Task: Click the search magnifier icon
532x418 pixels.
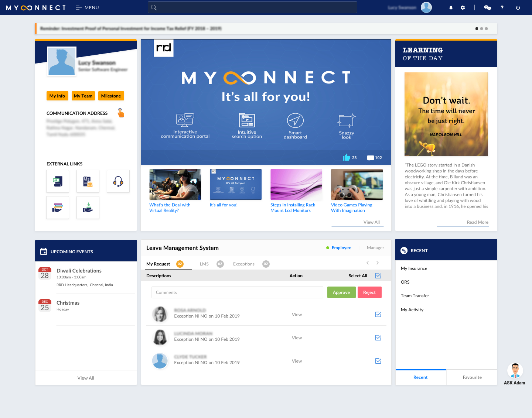Action: (x=154, y=7)
